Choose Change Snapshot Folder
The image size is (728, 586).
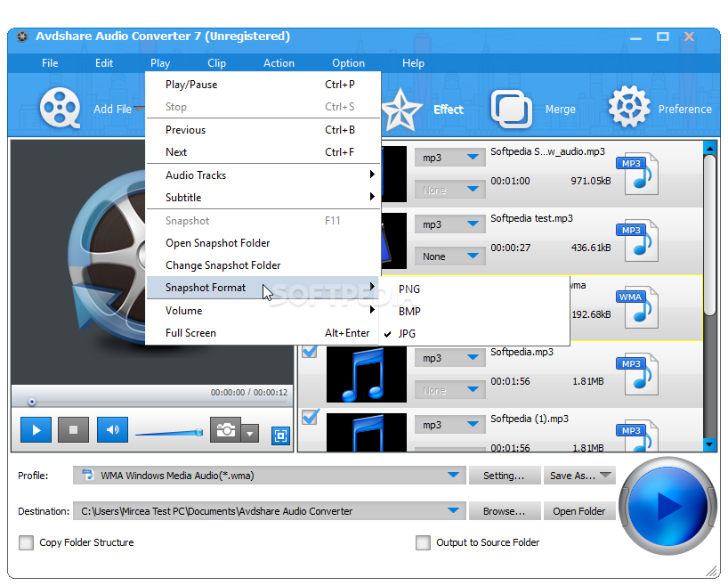coord(263,265)
